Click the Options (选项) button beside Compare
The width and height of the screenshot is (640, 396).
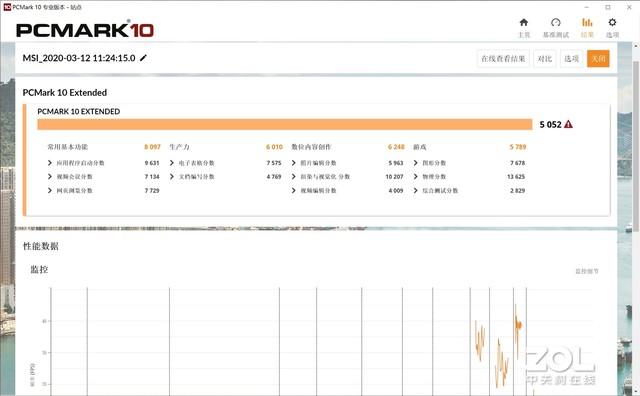571,59
